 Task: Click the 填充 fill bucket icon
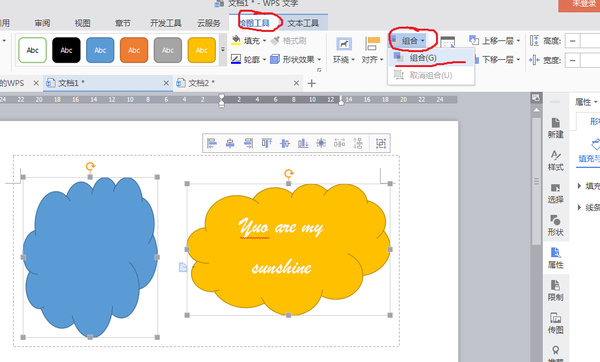point(236,40)
